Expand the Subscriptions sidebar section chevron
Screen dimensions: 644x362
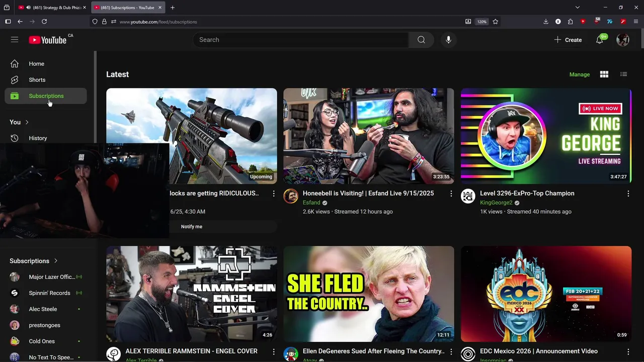(55, 261)
